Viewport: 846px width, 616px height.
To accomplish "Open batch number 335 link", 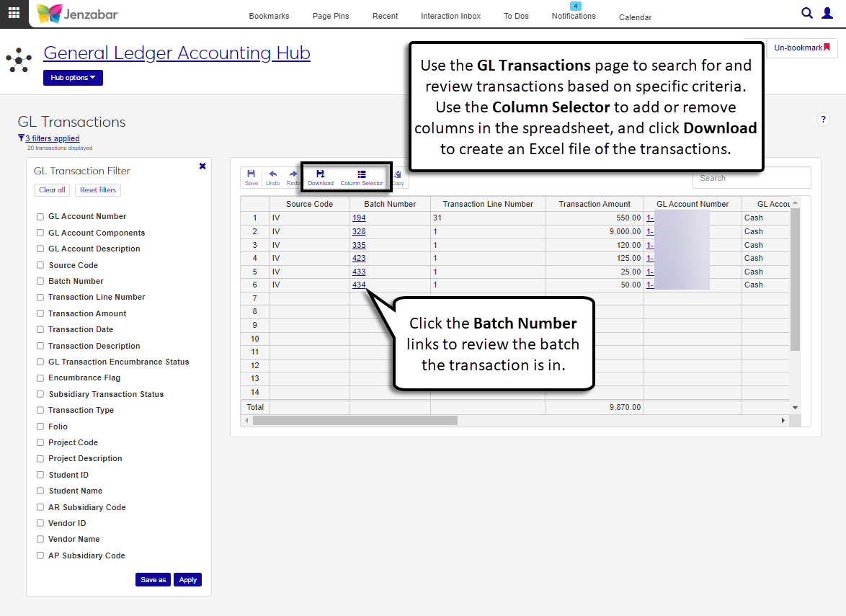I will (x=359, y=245).
